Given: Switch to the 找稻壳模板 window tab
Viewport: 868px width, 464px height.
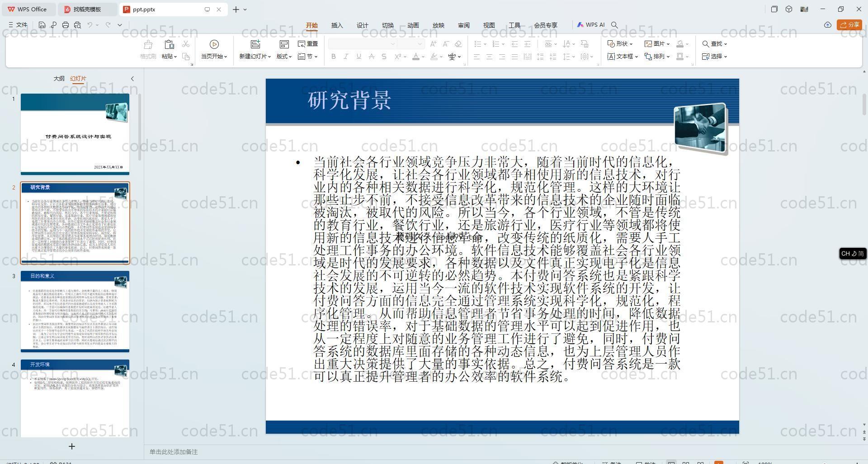Looking at the screenshot, I should (87, 9).
